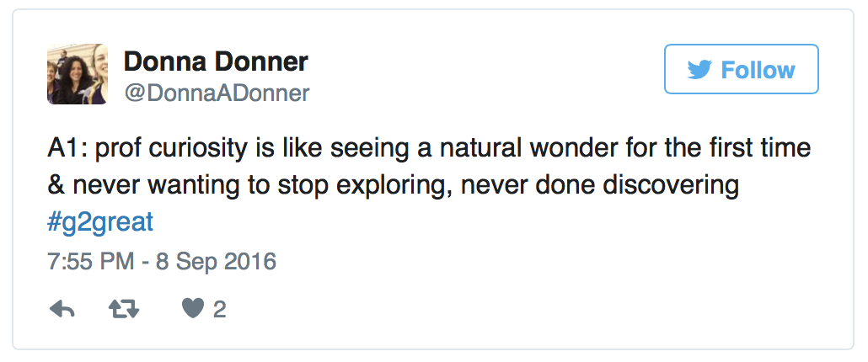Select the '8 Sep 2016' date text
This screenshot has height=362, width=868.
click(216, 261)
